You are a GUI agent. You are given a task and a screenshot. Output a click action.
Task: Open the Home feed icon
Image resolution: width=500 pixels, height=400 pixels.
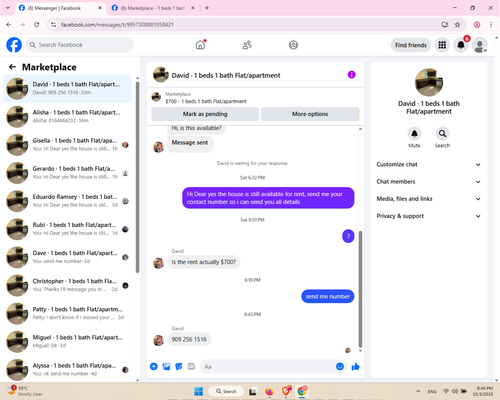pos(200,45)
